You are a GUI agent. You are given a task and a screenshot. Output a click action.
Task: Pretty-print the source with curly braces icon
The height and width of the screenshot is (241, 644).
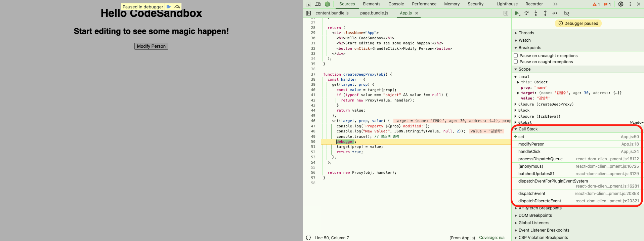point(308,238)
